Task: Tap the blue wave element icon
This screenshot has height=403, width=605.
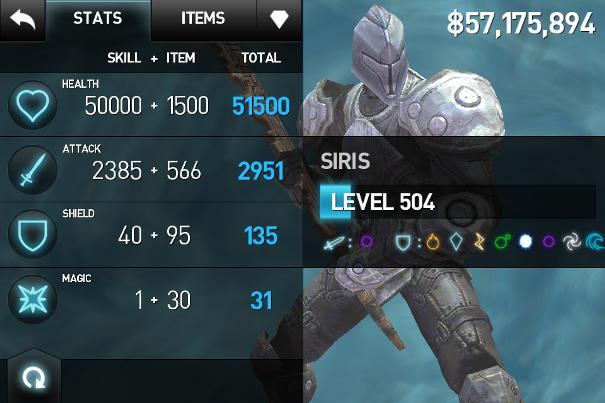Action: pyautogui.click(x=595, y=242)
